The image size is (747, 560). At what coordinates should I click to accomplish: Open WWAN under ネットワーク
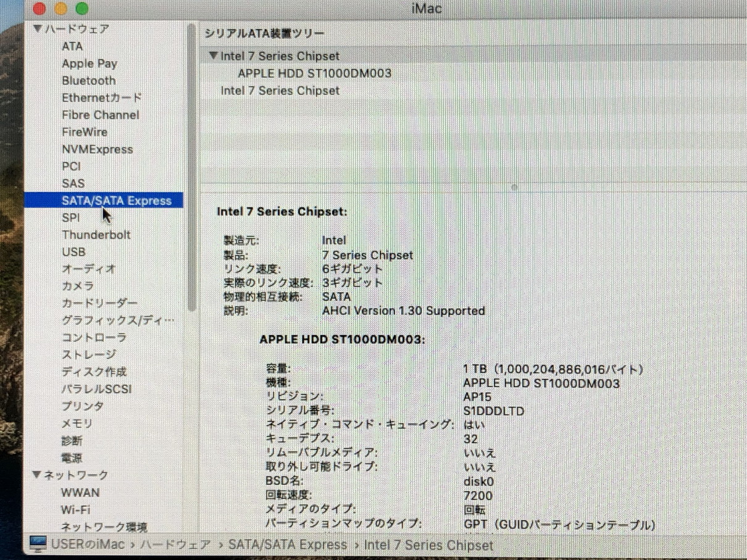pos(80,493)
